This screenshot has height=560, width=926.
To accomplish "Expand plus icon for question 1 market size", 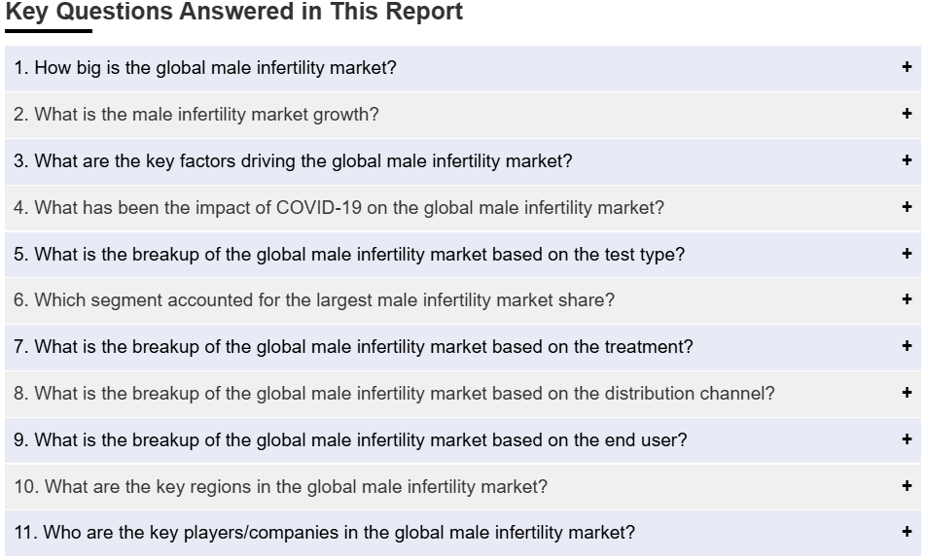I will coord(907,67).
